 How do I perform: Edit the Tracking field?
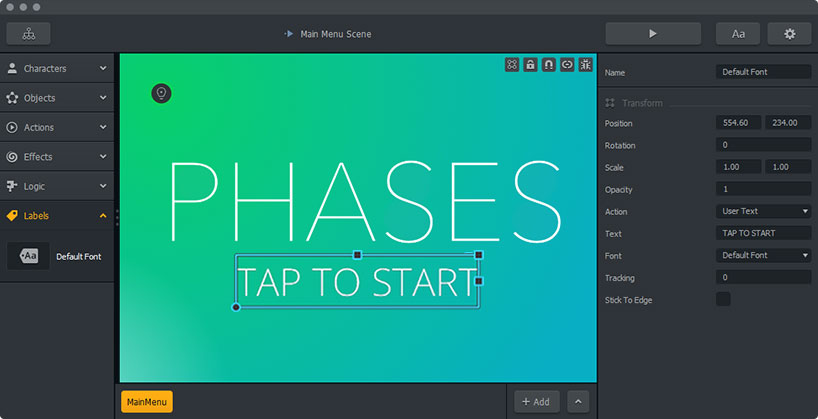pos(763,277)
